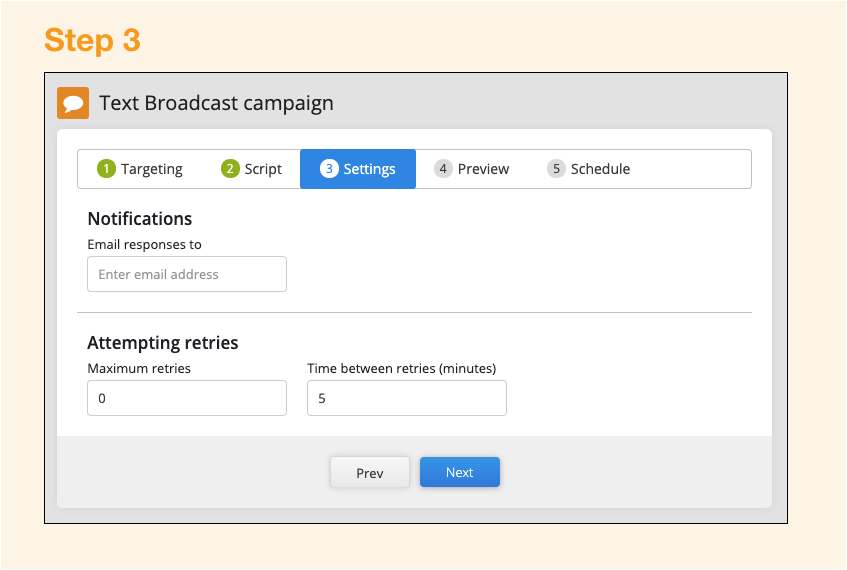This screenshot has height=570, width=847.
Task: Click the Text Broadcast campaign title
Action: click(x=216, y=103)
